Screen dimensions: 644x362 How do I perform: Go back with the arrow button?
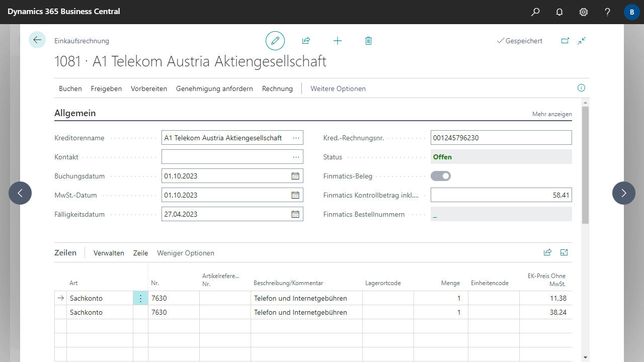pos(37,40)
